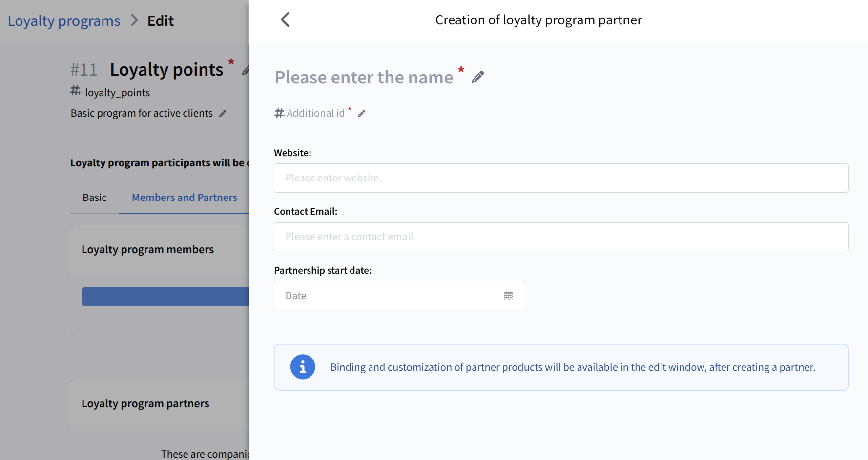Edit the 'Basic program for active clients' description pencil

223,114
